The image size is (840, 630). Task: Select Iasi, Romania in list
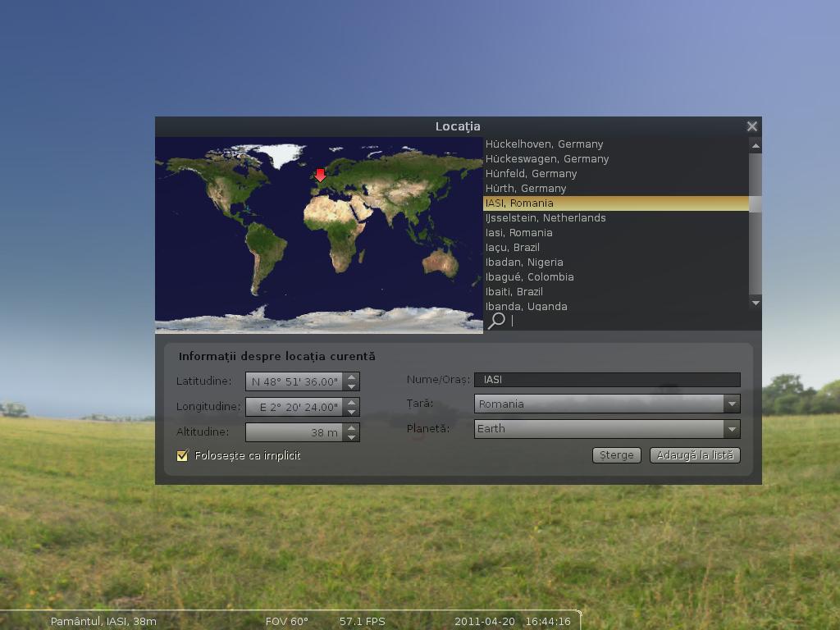point(519,233)
